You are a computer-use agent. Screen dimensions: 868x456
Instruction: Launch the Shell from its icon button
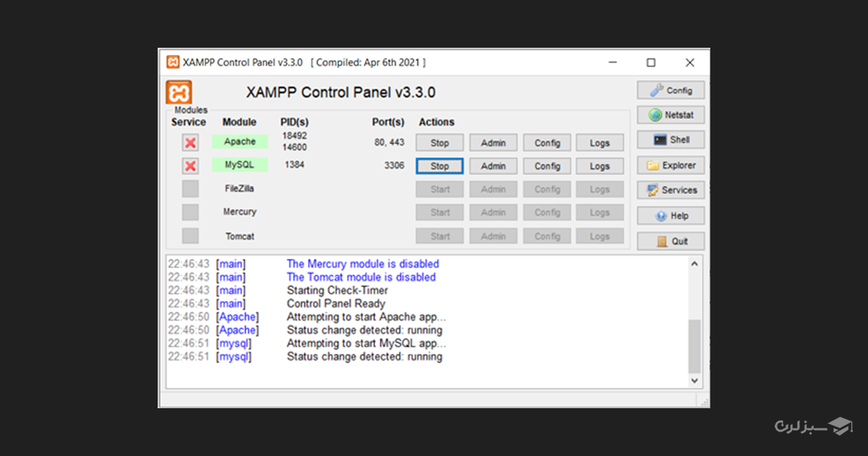671,140
